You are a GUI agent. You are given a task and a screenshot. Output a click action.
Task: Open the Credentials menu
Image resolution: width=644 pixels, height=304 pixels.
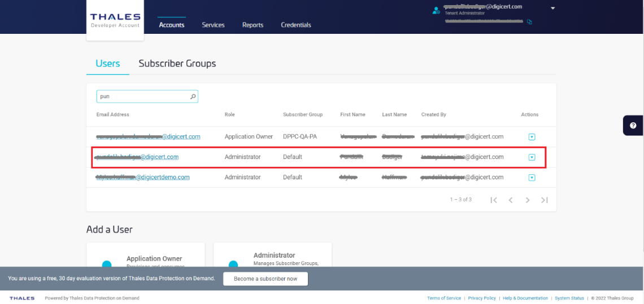296,25
